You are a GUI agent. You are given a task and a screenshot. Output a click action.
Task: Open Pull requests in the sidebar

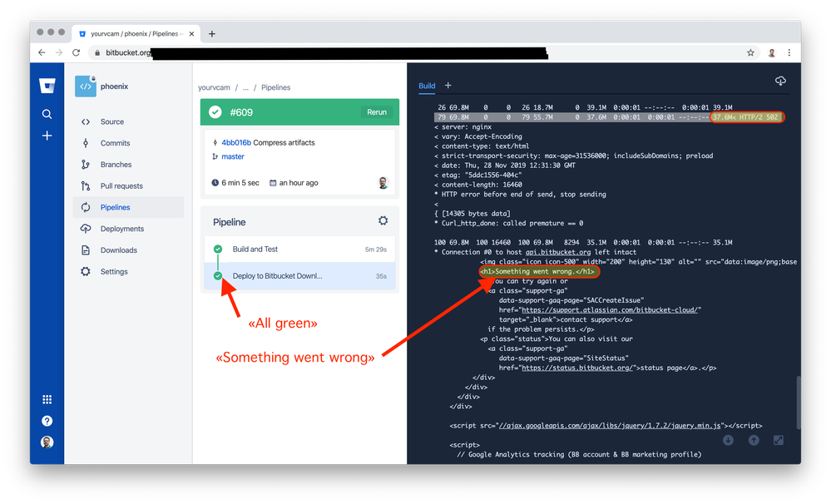click(x=128, y=186)
